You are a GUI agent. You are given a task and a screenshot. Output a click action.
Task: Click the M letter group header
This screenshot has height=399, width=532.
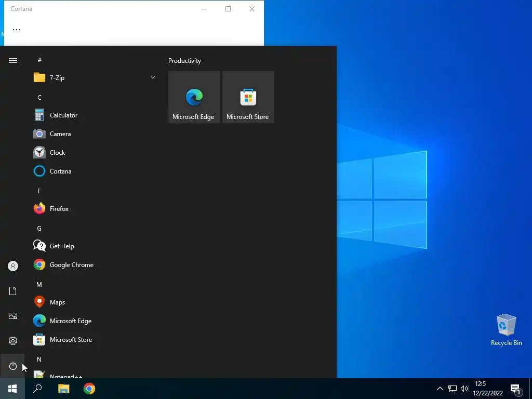39,285
